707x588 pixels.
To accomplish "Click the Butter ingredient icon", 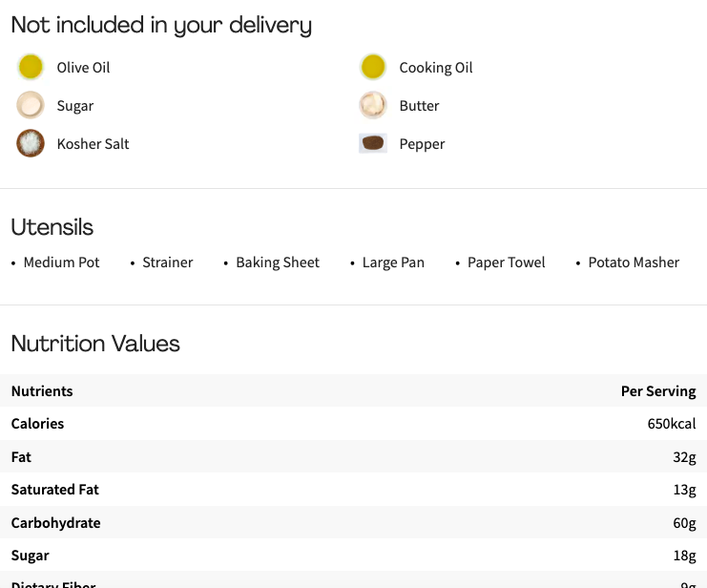I will [x=373, y=105].
